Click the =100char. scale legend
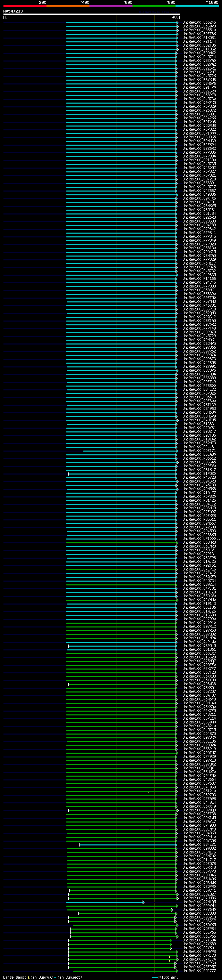The image size is (222, 980). click(164, 977)
